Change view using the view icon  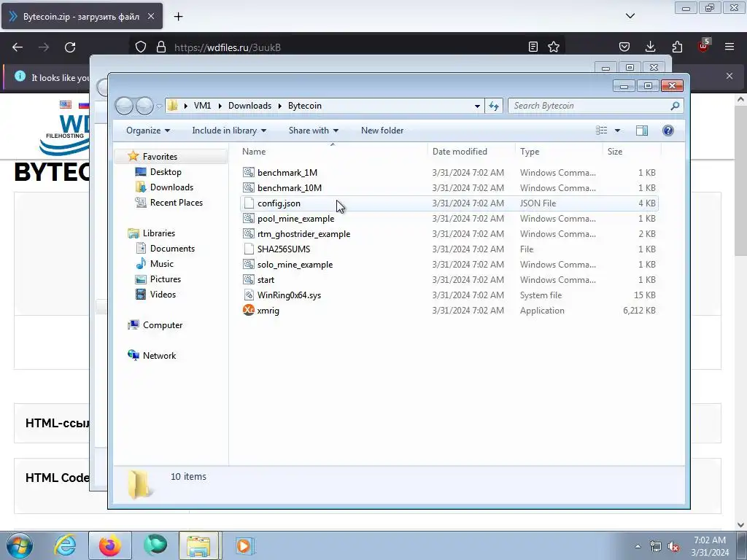point(601,131)
